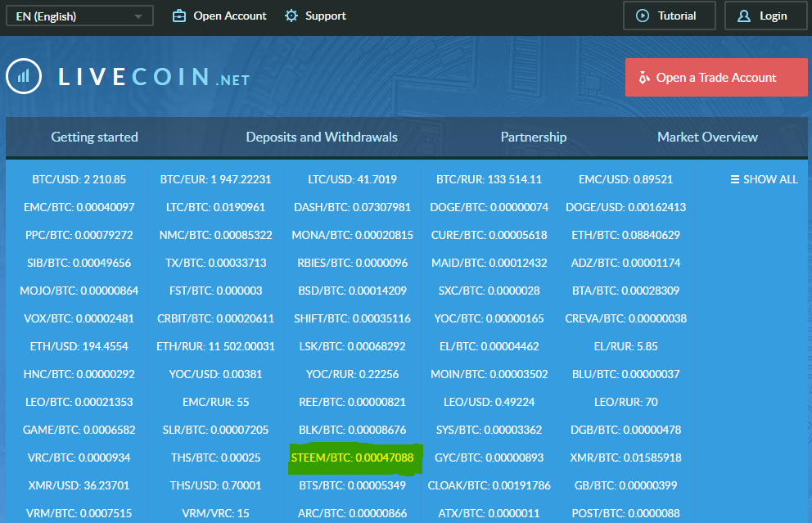Screen dimensions: 812x523
Task: Select EMC/BTC: 0.00040097 ticker
Action: point(79,208)
